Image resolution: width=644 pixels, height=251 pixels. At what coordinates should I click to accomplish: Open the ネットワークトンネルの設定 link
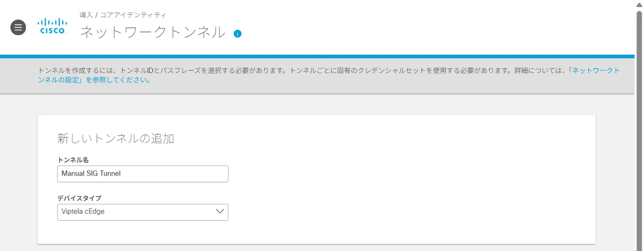coord(328,75)
